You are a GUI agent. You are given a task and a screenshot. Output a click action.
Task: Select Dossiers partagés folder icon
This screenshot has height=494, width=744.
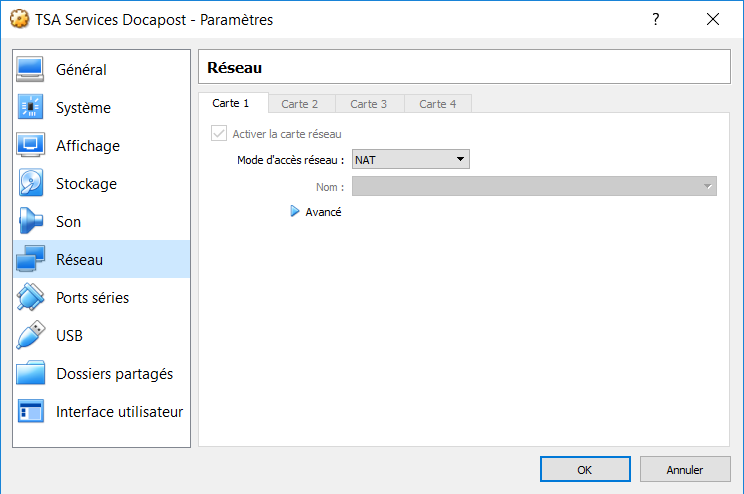(30, 373)
